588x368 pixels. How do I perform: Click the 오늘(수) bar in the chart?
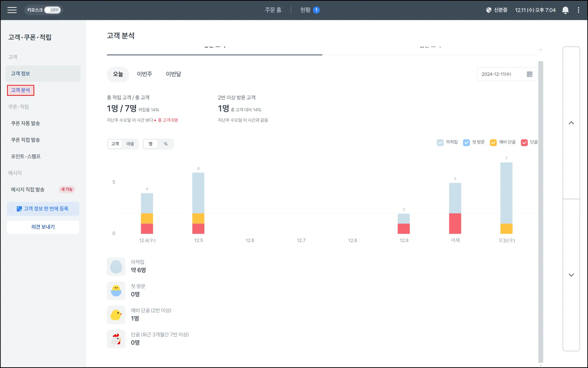coord(506,198)
